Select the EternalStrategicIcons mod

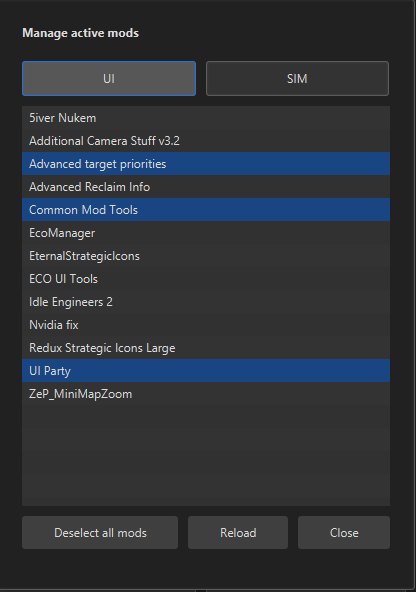point(206,256)
